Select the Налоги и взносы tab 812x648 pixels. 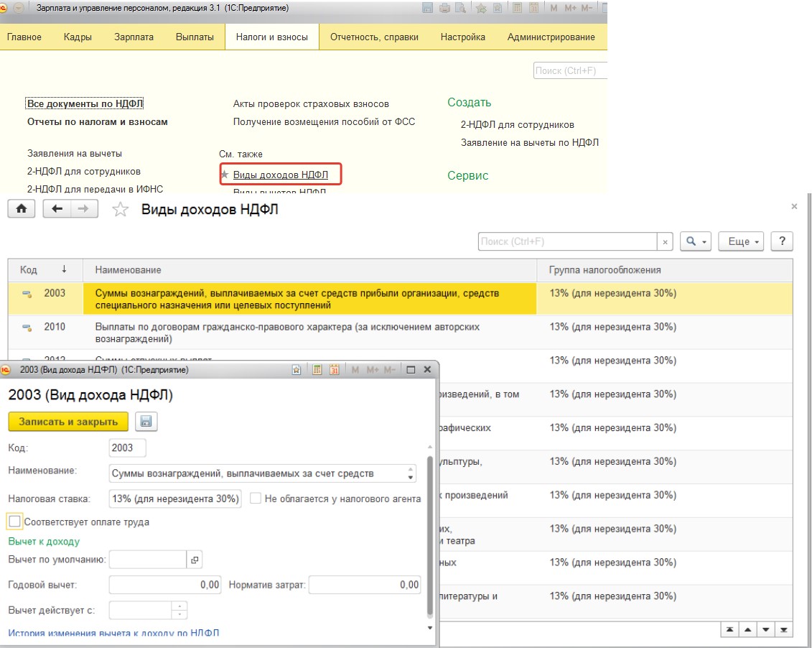(272, 37)
